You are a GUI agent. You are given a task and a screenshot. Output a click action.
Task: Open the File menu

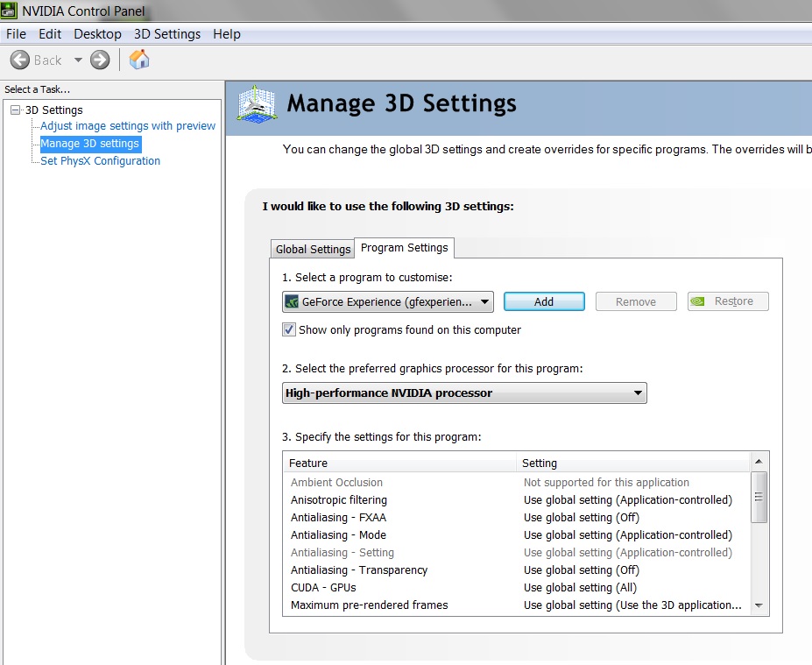coord(16,34)
